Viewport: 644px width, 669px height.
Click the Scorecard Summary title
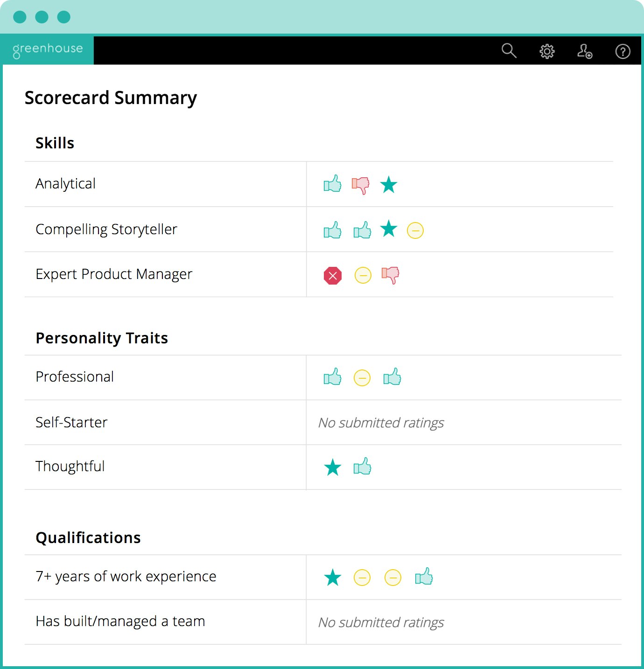[111, 98]
